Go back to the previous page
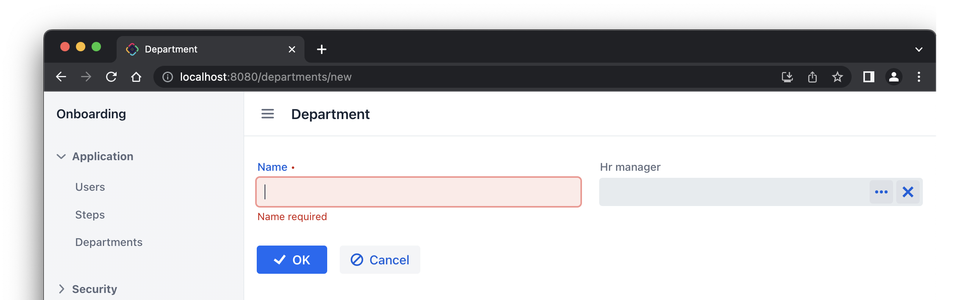This screenshot has height=300, width=980. click(61, 77)
